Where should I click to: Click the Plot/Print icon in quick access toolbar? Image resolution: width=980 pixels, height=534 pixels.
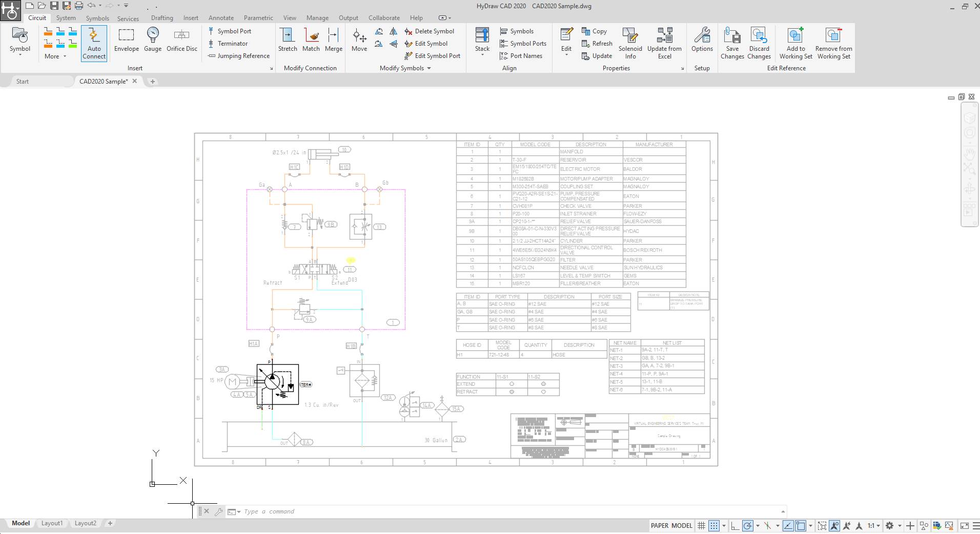coord(78,6)
